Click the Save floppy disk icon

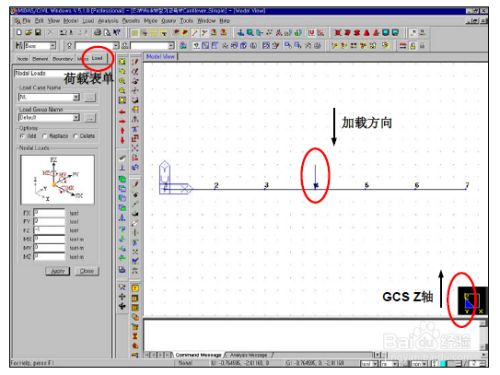point(38,32)
